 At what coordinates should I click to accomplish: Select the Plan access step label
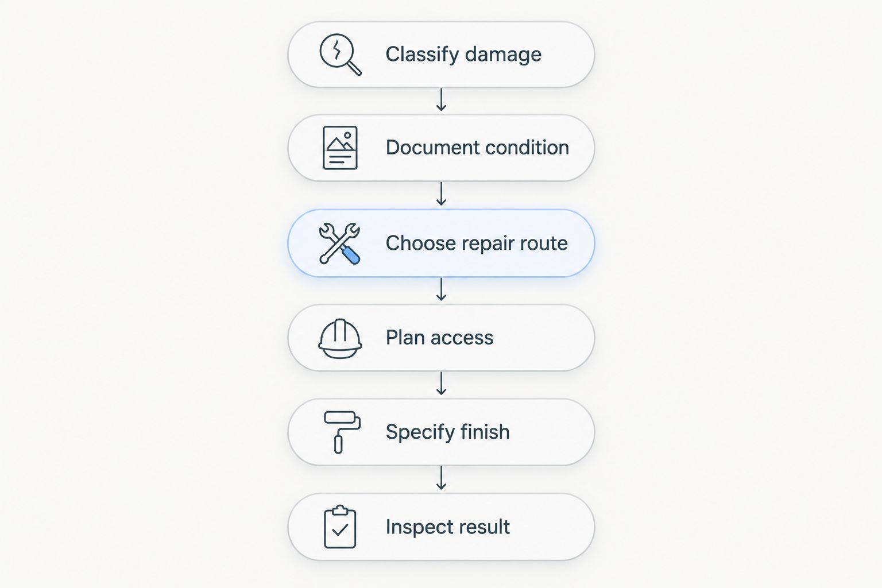coord(439,338)
